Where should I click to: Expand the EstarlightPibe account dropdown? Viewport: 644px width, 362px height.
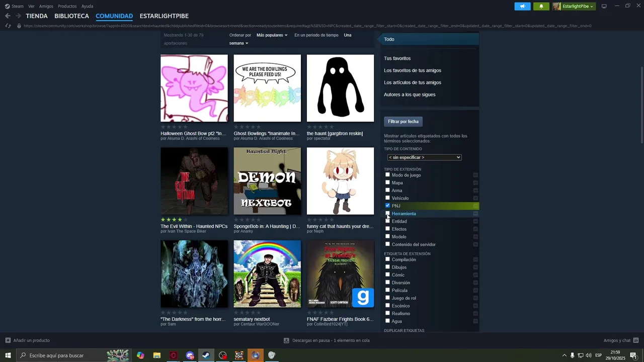(x=592, y=7)
